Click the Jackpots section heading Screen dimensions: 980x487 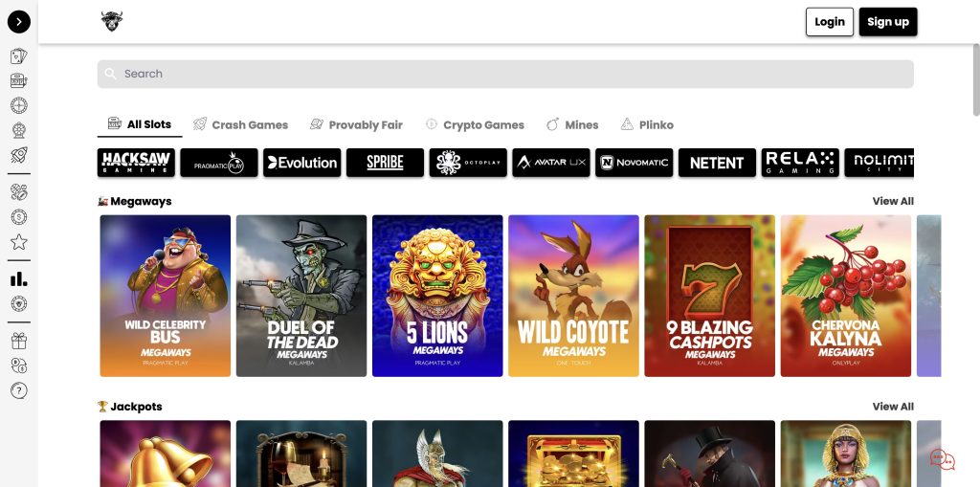click(x=130, y=407)
